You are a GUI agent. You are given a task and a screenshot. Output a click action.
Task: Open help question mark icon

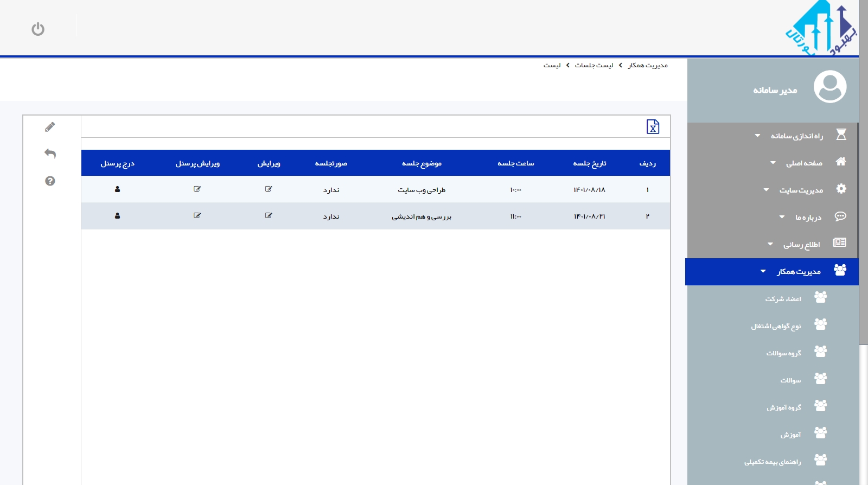pos(50,181)
